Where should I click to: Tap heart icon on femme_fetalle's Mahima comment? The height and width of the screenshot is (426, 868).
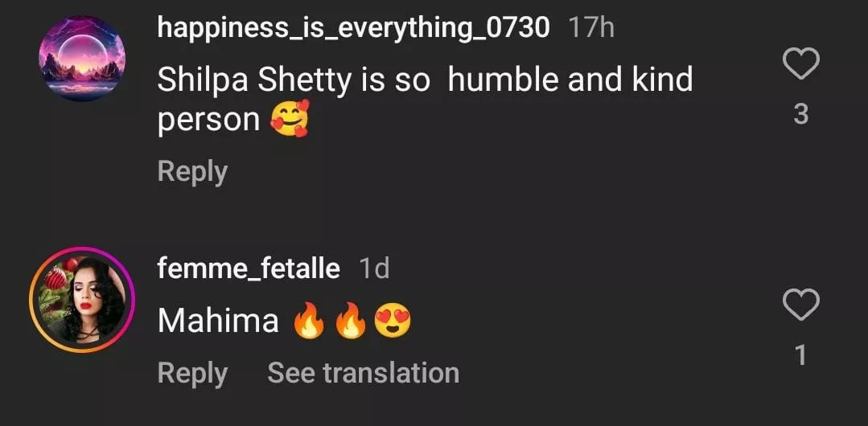[x=800, y=305]
